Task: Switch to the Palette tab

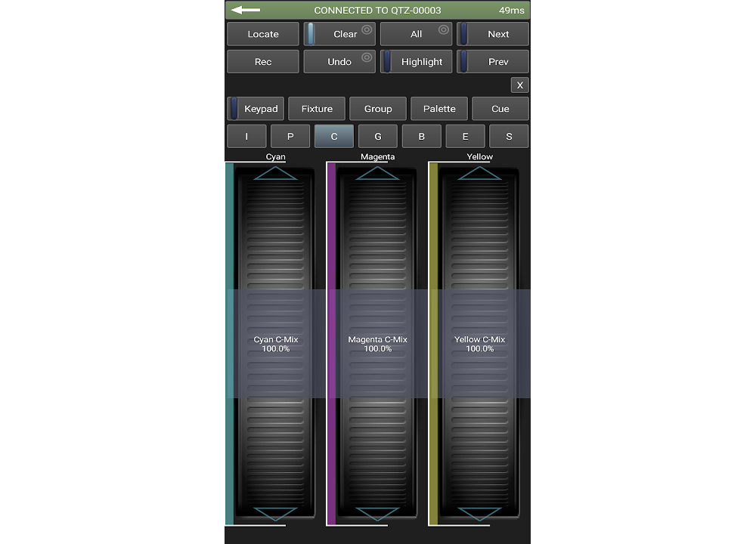Action: [x=439, y=108]
